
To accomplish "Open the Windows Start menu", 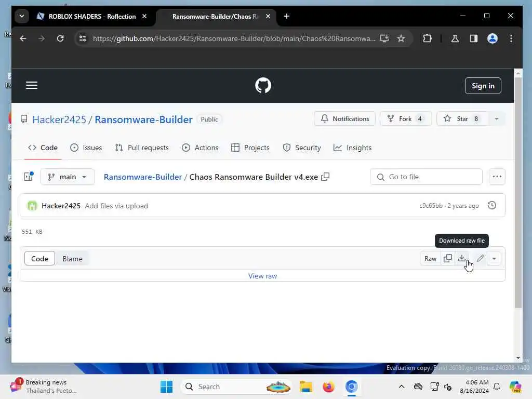I will 166,387.
